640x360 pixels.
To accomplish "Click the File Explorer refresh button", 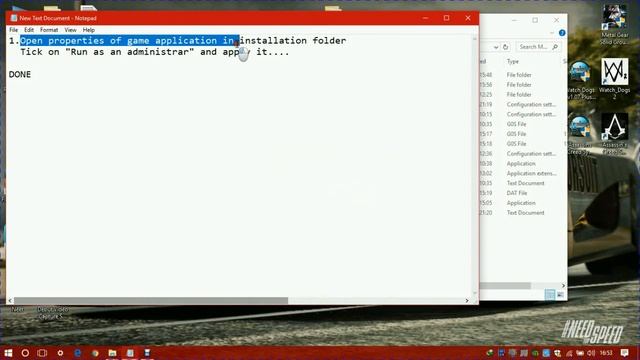I will (505, 47).
